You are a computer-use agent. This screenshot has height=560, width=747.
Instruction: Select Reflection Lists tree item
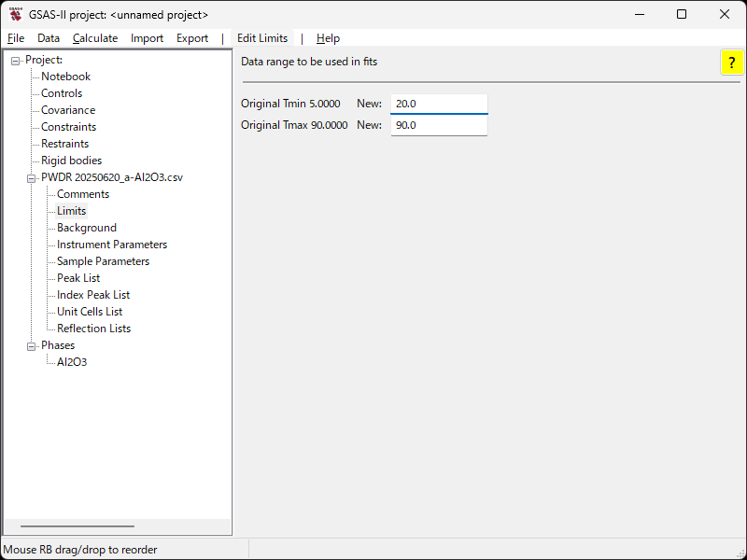point(93,329)
